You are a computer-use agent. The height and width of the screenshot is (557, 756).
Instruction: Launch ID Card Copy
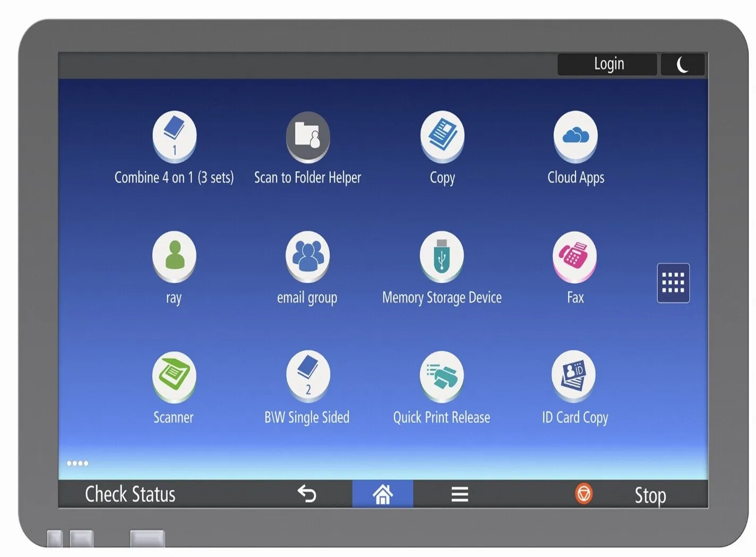tap(574, 376)
